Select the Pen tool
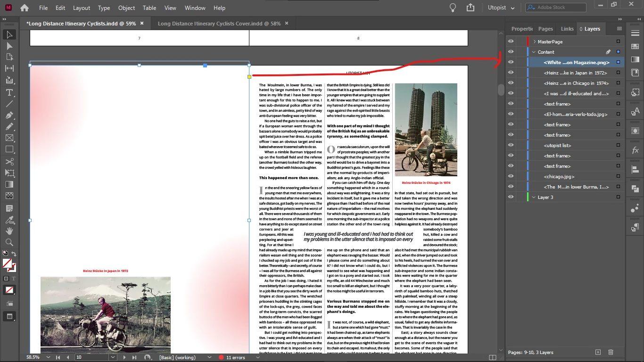The height and width of the screenshot is (362, 644). point(9,115)
